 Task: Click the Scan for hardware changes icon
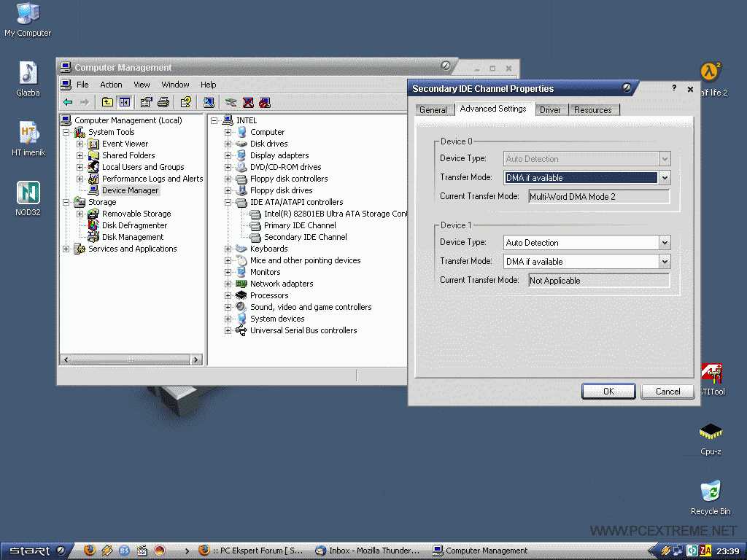click(209, 102)
